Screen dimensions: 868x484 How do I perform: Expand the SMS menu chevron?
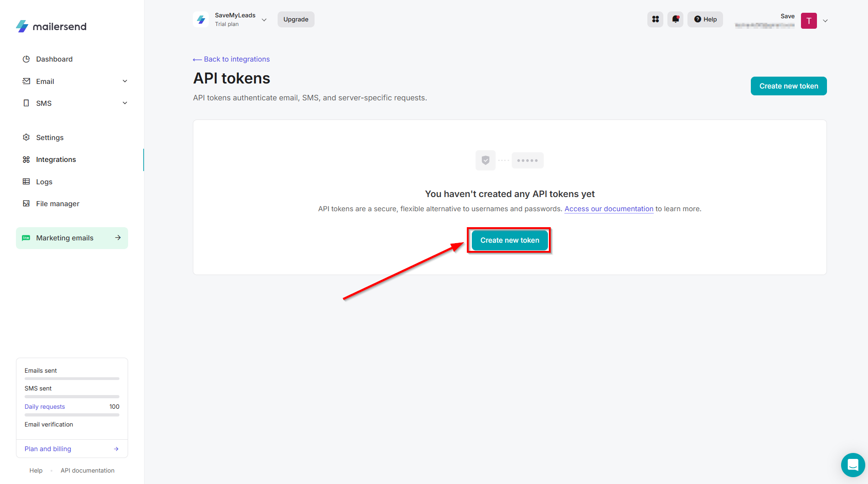(x=125, y=103)
